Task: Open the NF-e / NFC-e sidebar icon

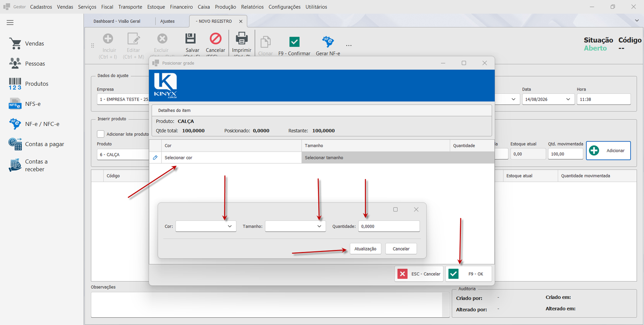Action: (15, 124)
